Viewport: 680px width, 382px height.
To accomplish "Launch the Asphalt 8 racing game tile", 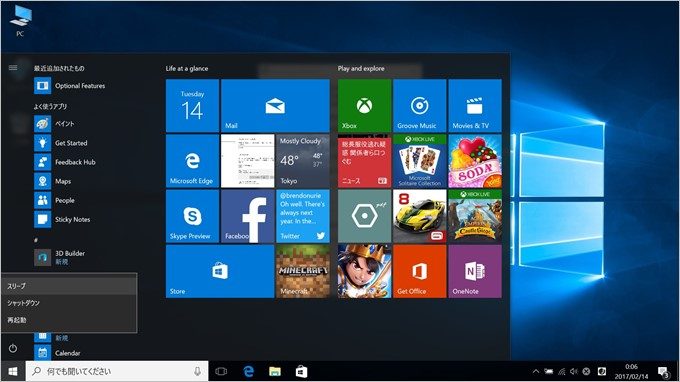I will tap(419, 216).
